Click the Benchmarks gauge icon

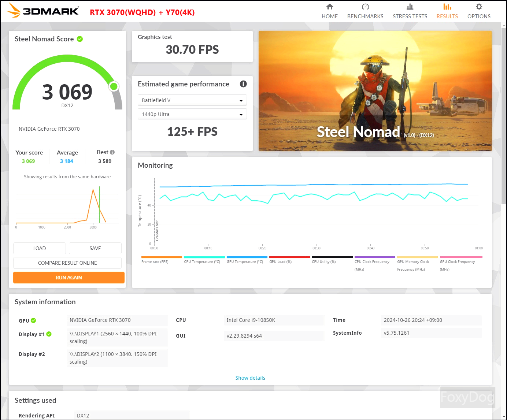[x=365, y=7]
